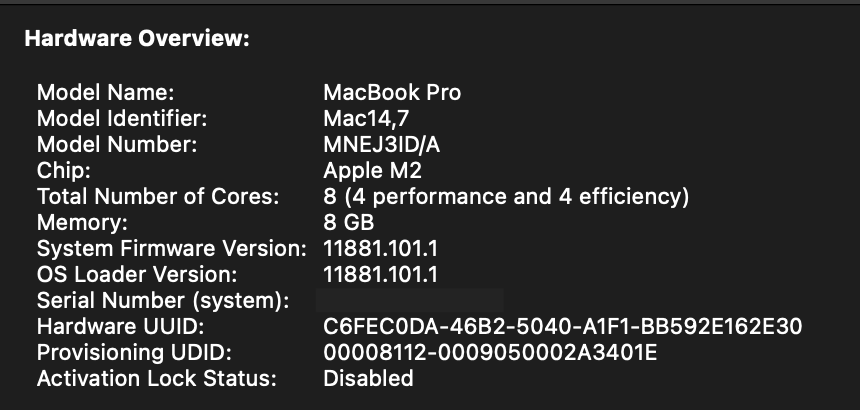Select the Apple M2 chip value
The height and width of the screenshot is (410, 860).
pos(372,171)
